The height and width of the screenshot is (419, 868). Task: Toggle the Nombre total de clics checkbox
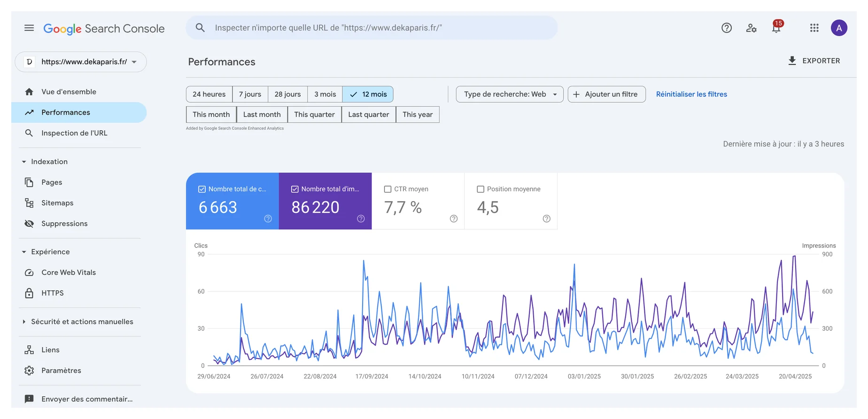[x=202, y=189]
